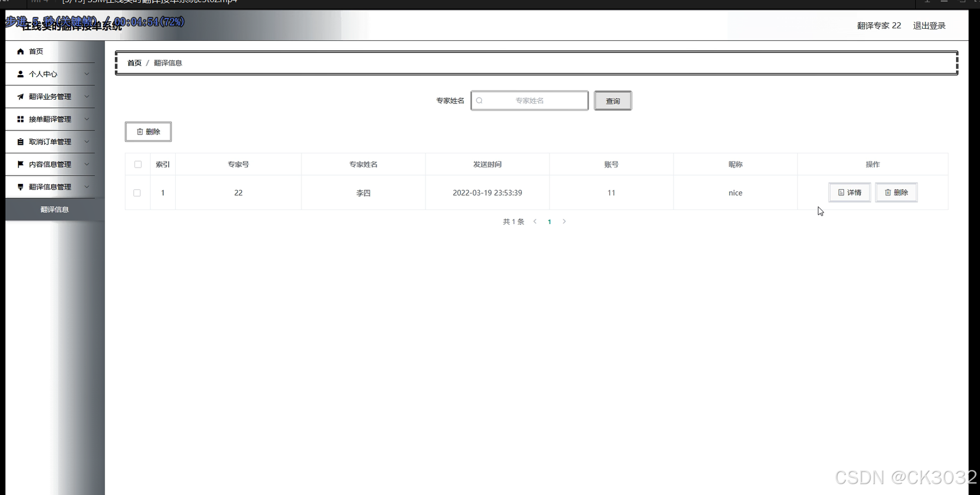Click the trash icon on the 删除 button
Screen dimensions: 980x495
139,131
